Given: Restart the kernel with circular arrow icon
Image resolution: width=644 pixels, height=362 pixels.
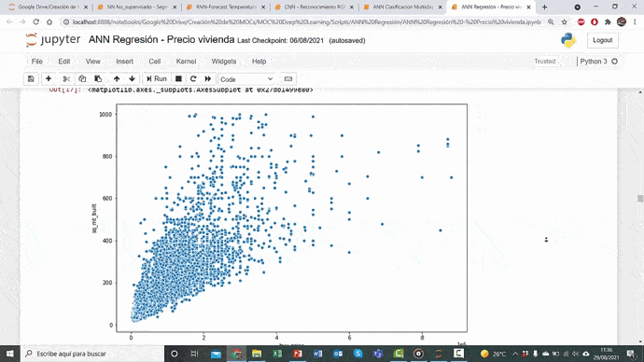Looking at the screenshot, I should [x=193, y=78].
